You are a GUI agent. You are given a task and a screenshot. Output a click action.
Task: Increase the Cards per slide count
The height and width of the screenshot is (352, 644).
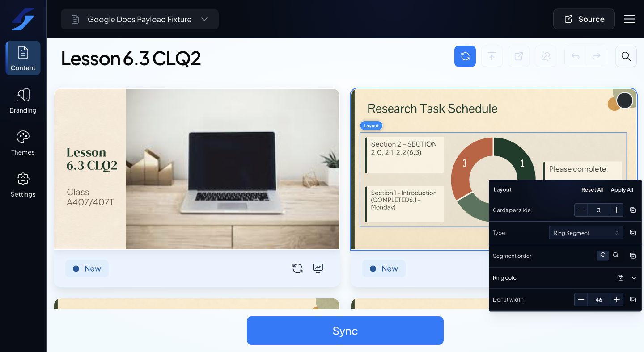pos(617,210)
